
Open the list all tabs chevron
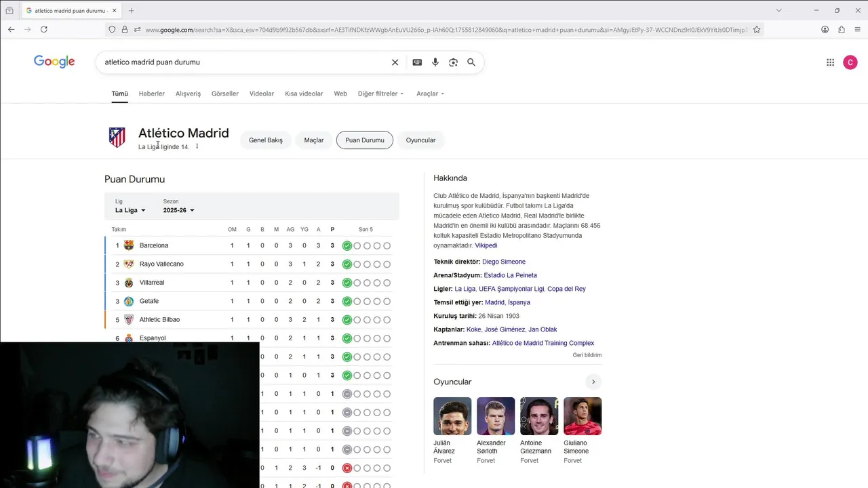tap(778, 10)
